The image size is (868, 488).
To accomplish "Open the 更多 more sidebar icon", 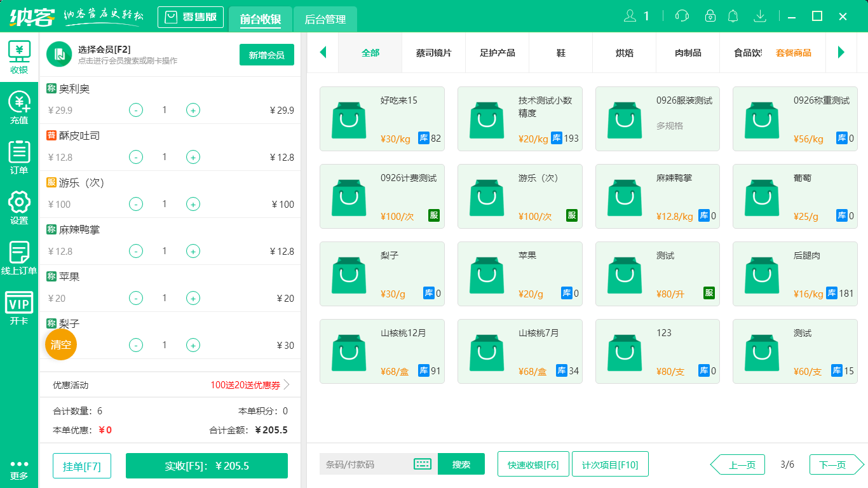I will pyautogui.click(x=18, y=467).
